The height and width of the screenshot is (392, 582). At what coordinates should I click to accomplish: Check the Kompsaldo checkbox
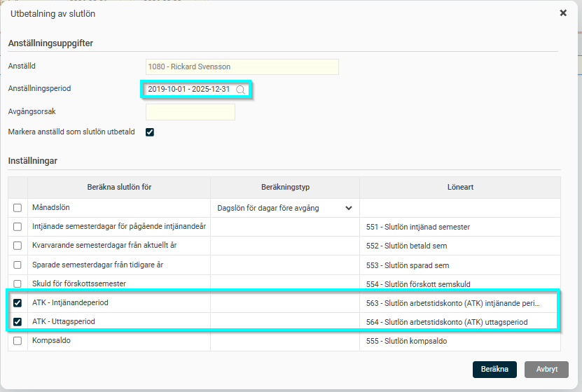click(18, 340)
